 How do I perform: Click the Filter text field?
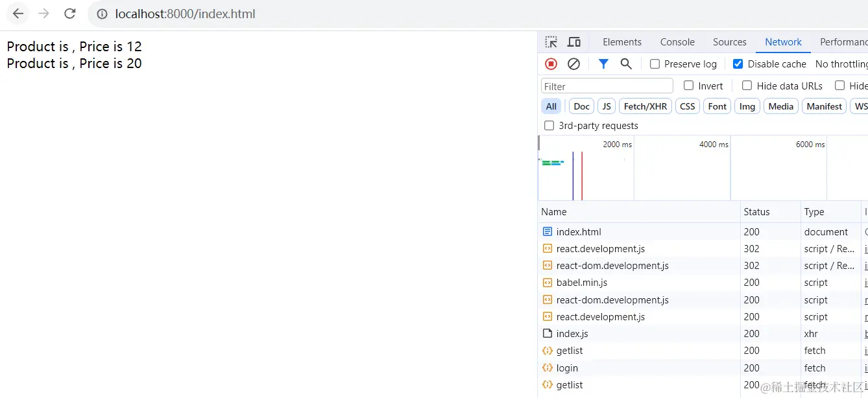click(607, 86)
